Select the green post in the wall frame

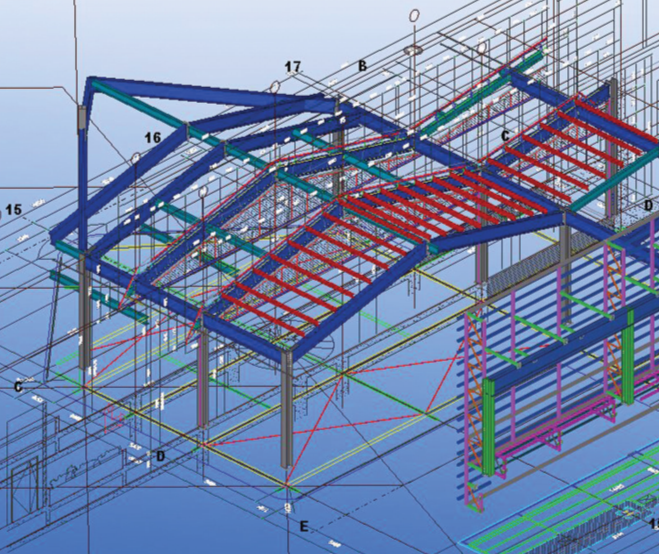tap(488, 427)
